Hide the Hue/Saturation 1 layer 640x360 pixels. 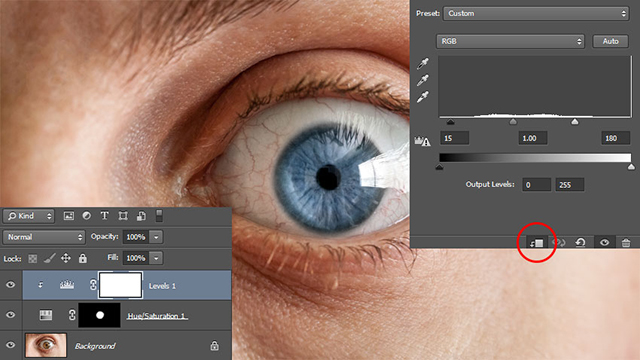[11, 315]
